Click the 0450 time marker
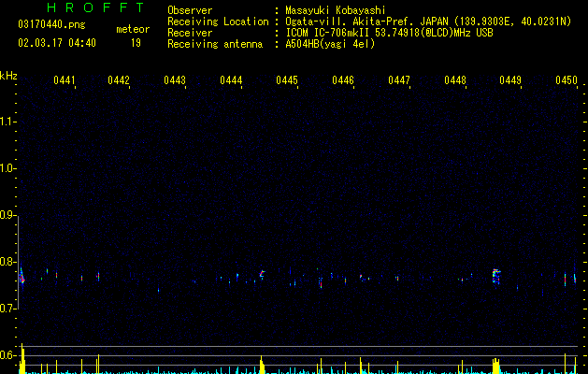588x374 pixels. point(566,80)
